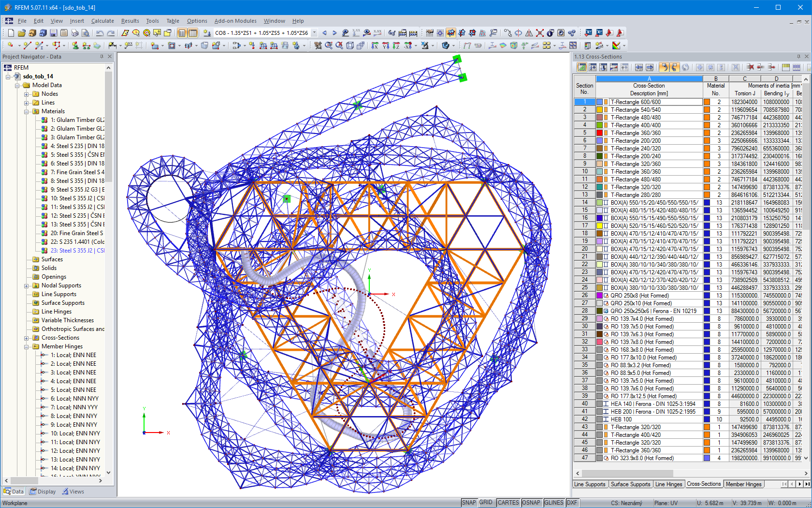Switch to the Line Hinges tab
The height and width of the screenshot is (508, 812).
669,484
